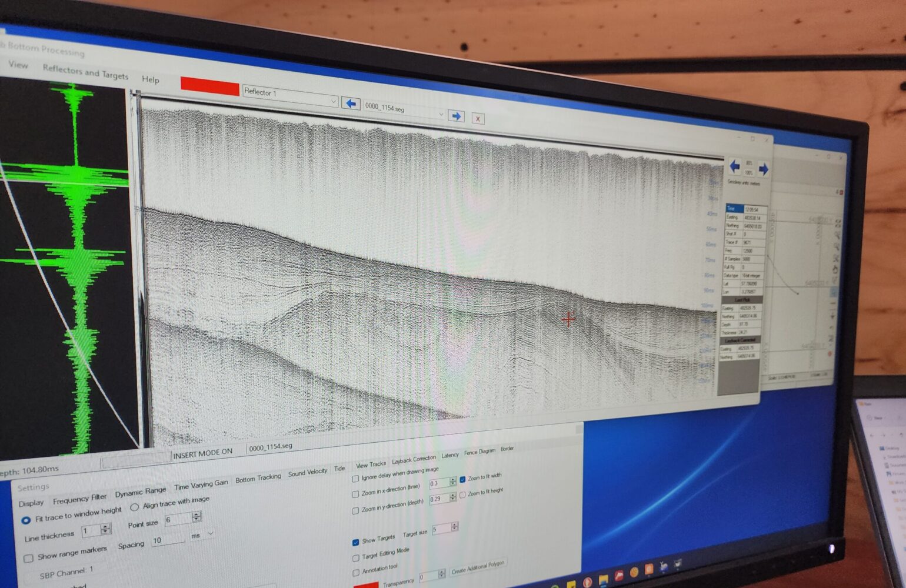The height and width of the screenshot is (588, 906).
Task: Click the Spacing input field
Action: point(168,540)
